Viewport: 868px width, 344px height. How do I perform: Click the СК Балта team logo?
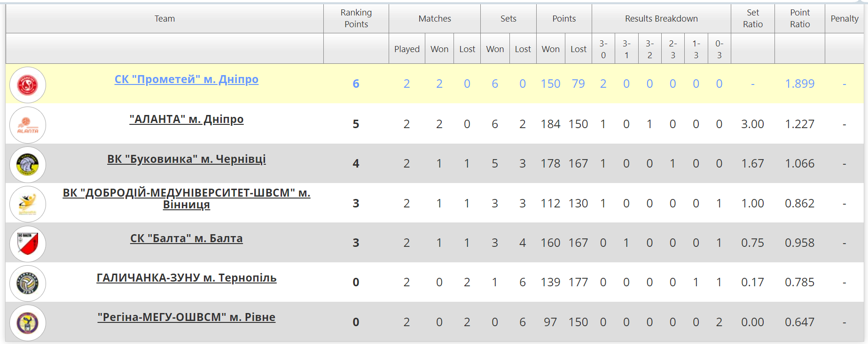pos(28,244)
